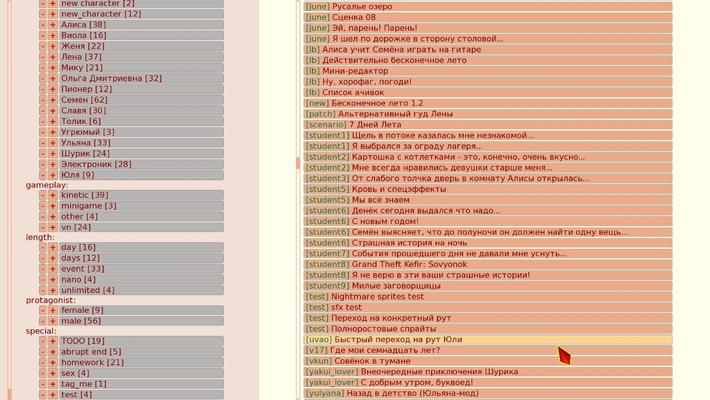Open the Милые заговорщицы entry
Image resolution: width=710 pixels, height=400 pixels.
[x=488, y=286]
